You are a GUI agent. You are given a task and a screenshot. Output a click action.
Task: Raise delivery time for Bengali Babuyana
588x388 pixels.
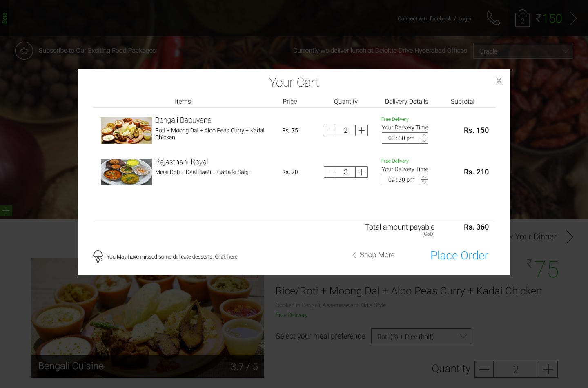(x=424, y=135)
